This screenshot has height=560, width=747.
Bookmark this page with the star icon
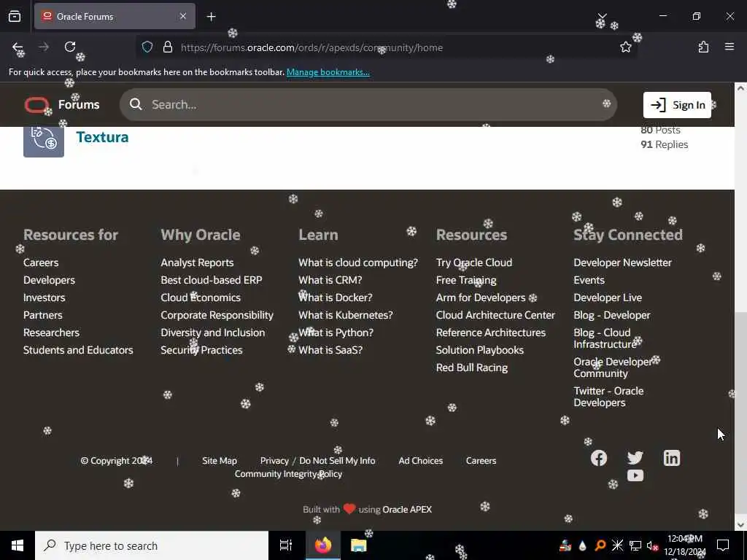(x=625, y=47)
